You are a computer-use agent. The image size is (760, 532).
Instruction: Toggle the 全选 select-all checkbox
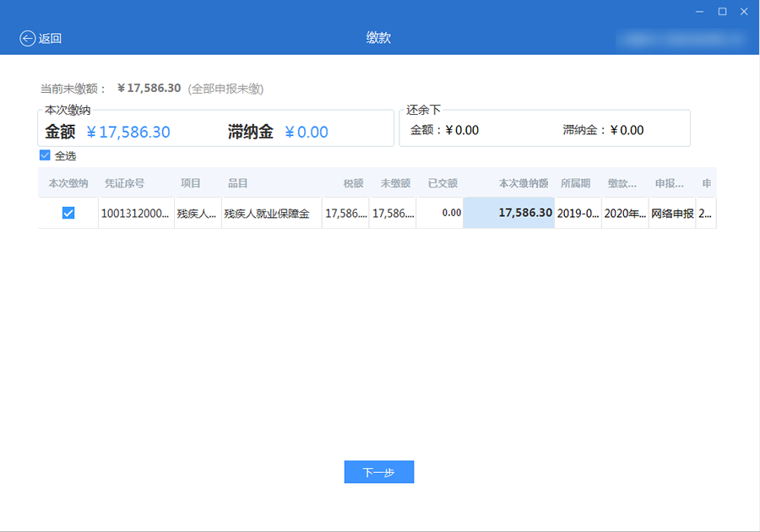tap(45, 155)
